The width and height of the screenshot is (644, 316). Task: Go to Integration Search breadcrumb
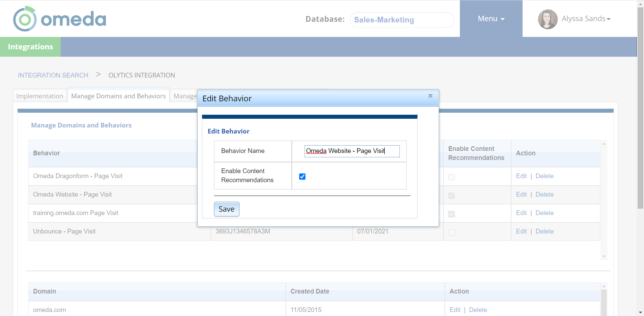53,75
